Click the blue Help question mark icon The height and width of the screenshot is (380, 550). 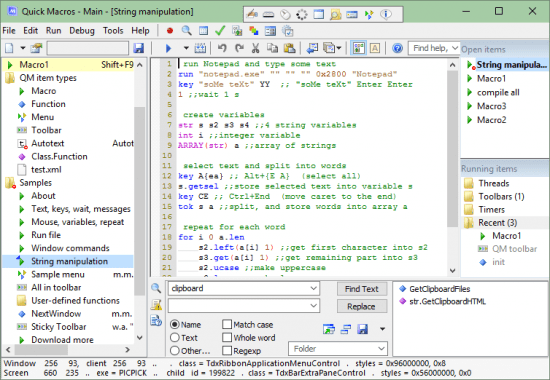(397, 48)
